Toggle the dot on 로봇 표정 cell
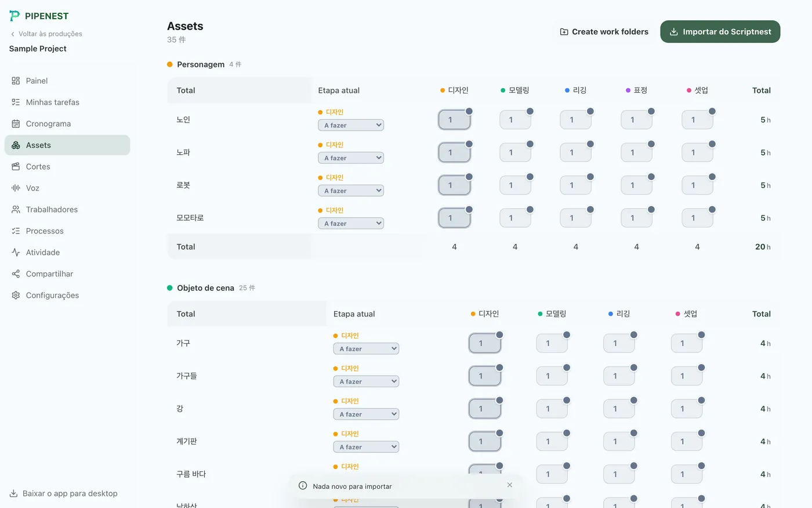Screen dimensions: 812x508 click(651, 176)
